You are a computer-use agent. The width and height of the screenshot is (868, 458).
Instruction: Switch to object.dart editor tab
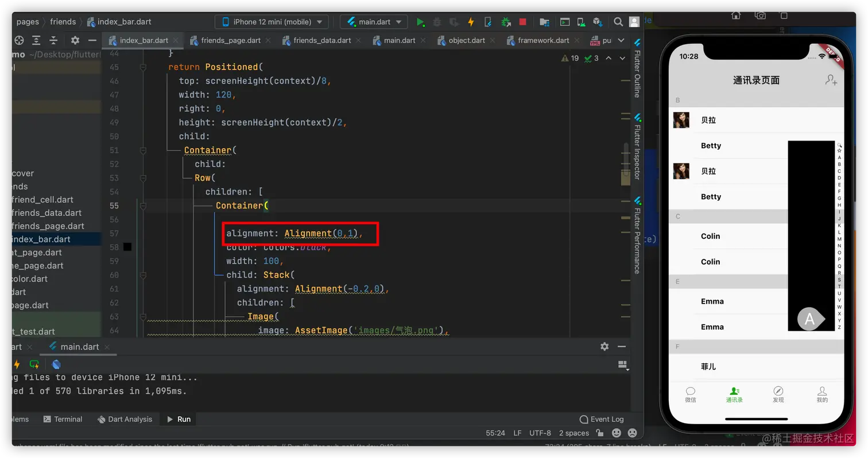click(x=467, y=40)
